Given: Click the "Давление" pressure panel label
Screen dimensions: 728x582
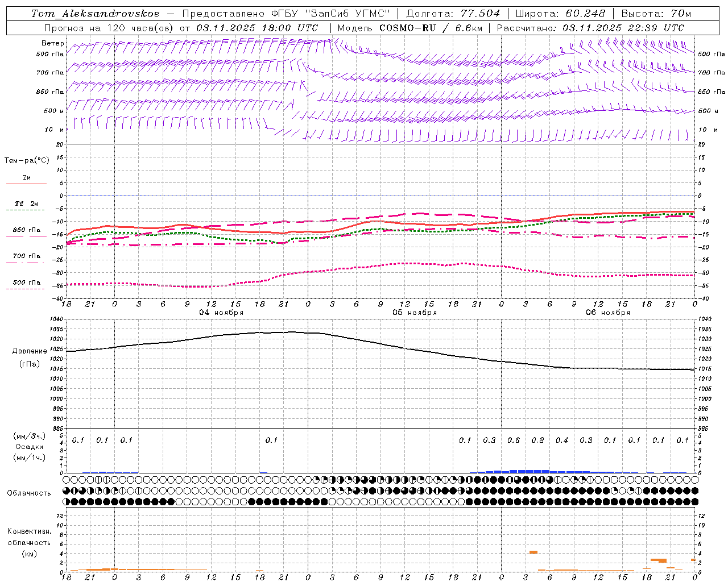Looking at the screenshot, I should [30, 351].
